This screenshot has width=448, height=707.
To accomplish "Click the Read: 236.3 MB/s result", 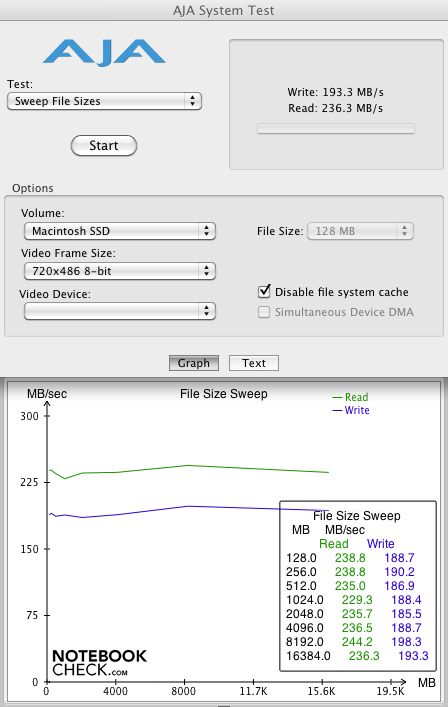I will click(336, 108).
